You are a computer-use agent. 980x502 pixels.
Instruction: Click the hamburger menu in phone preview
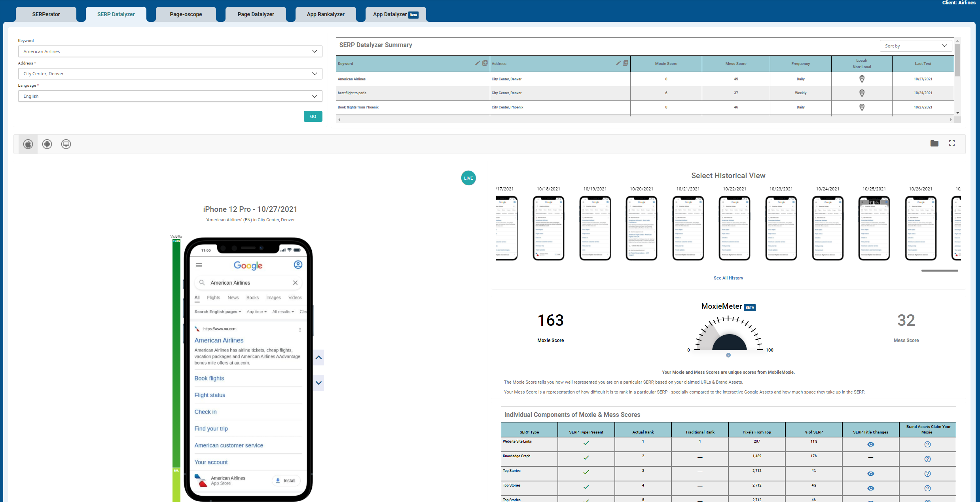[199, 265]
